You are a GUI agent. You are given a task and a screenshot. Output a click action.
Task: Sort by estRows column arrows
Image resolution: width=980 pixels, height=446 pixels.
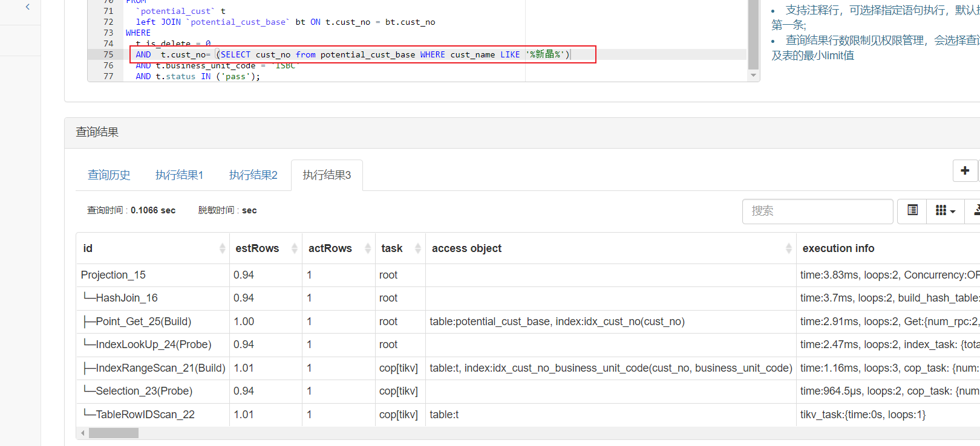[295, 248]
